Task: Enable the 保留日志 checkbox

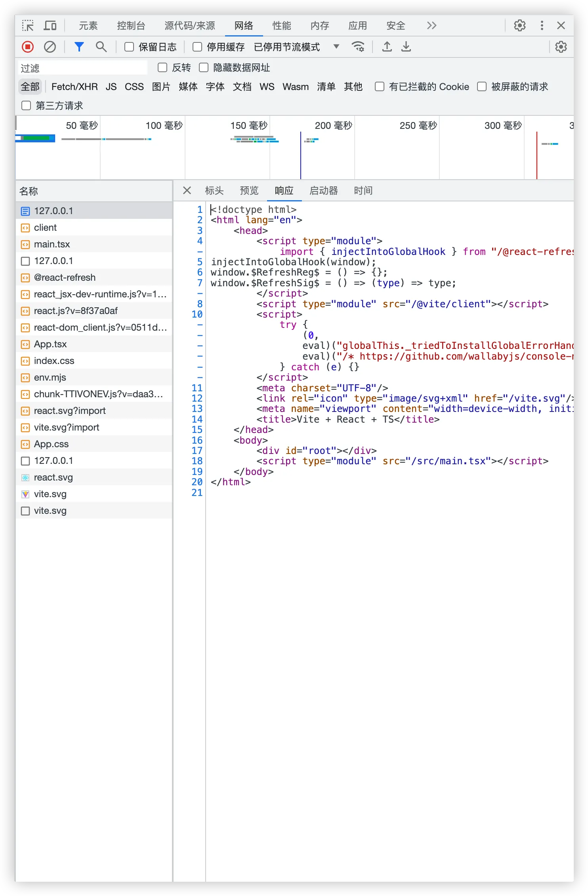Action: coord(129,47)
